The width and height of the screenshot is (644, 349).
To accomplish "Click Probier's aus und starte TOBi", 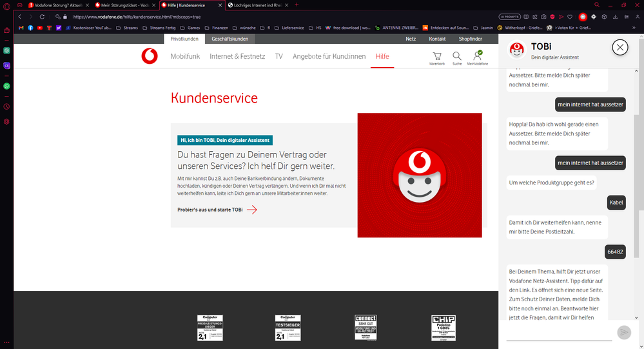I will [x=217, y=210].
